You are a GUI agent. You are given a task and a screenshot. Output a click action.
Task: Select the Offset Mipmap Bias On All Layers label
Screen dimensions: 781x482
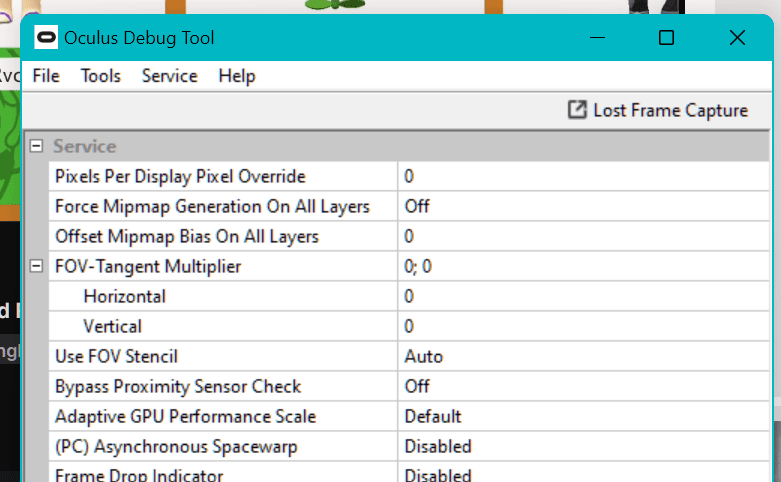point(187,236)
